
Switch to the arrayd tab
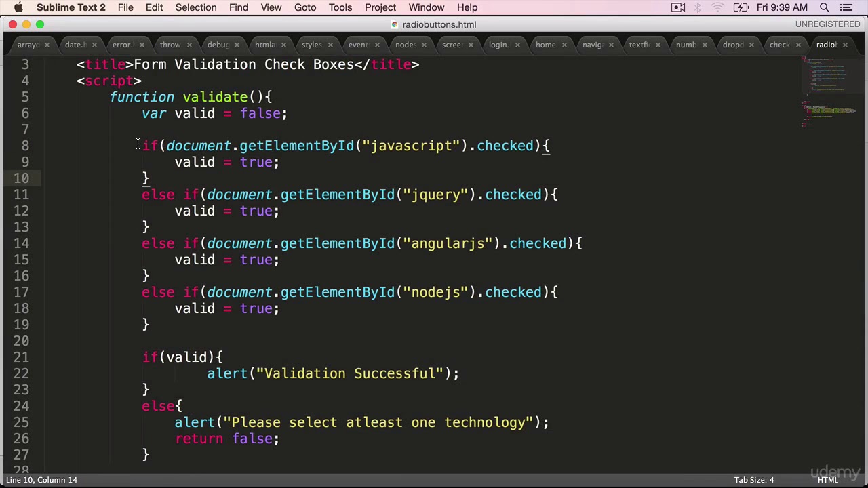point(28,45)
